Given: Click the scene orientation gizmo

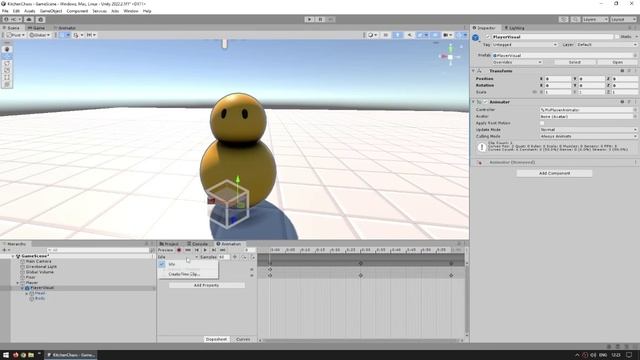Looking at the screenshot, I should 450,57.
